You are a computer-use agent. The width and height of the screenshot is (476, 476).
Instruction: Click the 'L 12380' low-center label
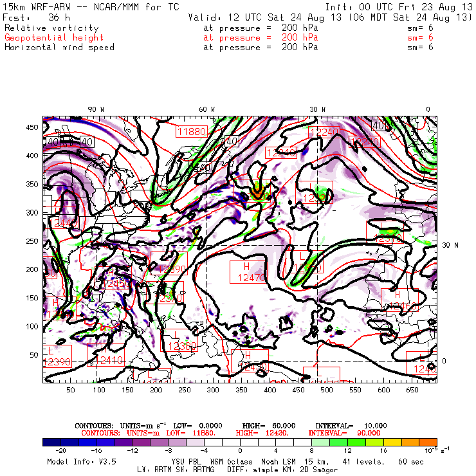[x=179, y=340]
